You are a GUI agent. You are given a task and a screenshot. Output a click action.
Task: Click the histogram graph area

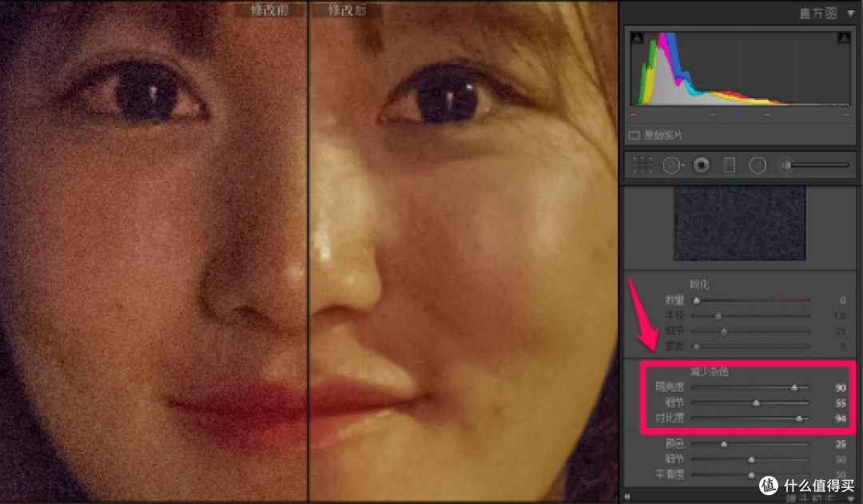740,69
